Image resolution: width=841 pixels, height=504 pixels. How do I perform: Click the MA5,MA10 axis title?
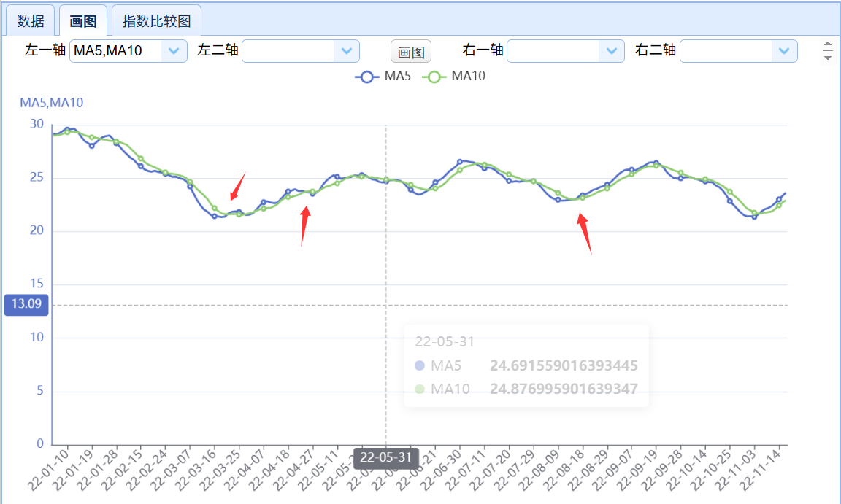point(52,103)
